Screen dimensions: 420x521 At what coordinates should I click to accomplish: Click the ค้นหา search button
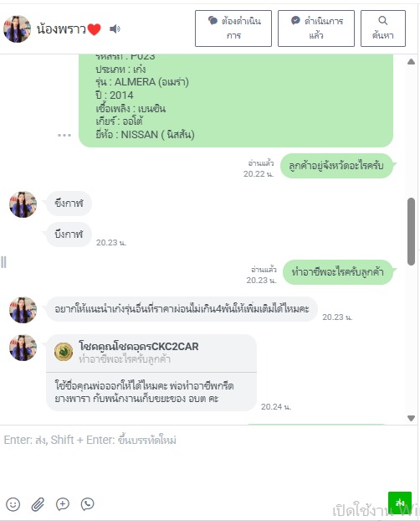pos(383,28)
